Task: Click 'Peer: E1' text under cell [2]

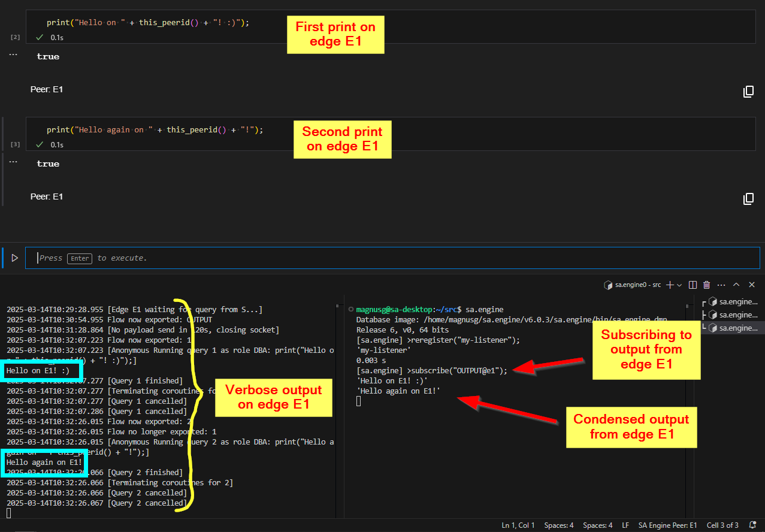Action: (x=47, y=89)
